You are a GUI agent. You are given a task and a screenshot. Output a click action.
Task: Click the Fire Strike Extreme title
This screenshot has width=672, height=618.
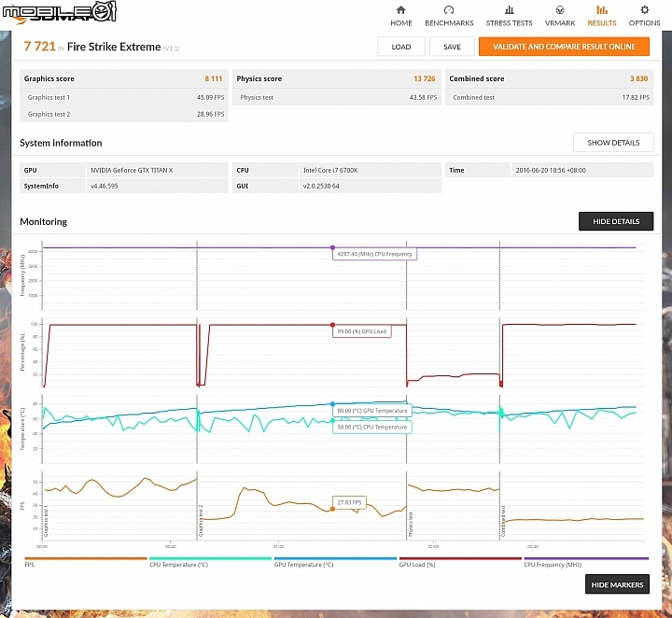[x=114, y=47]
